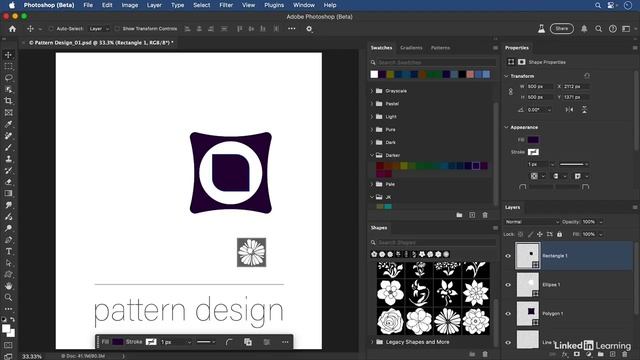Pick the white swatch in recent swatches

point(374,74)
